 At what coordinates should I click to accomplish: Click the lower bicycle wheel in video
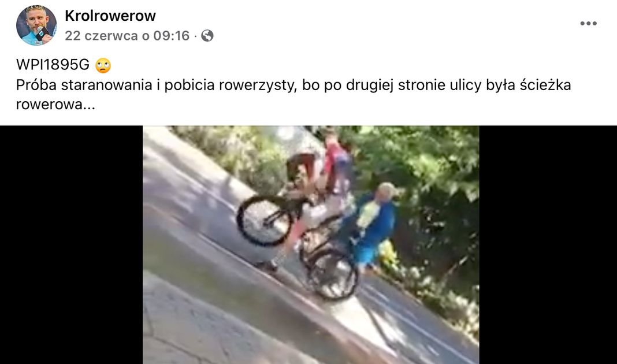(x=332, y=273)
